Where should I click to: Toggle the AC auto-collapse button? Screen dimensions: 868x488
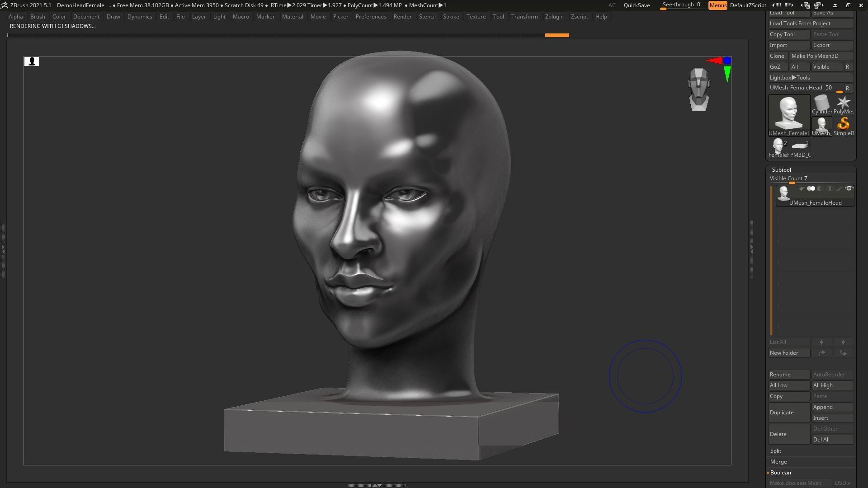tap(612, 5)
